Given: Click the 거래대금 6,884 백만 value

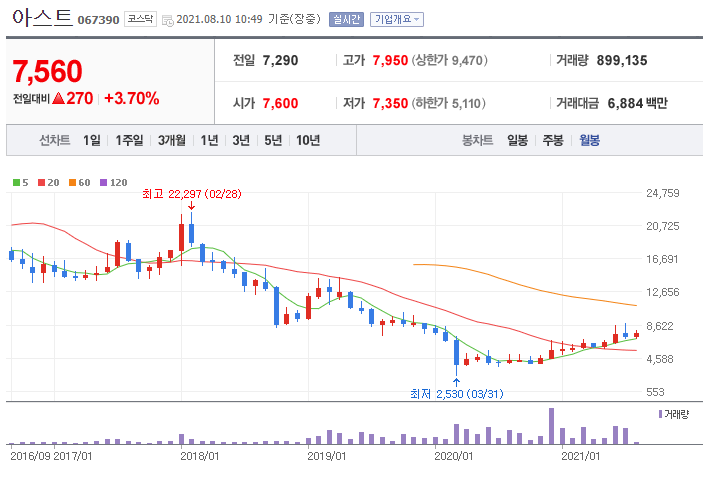Looking at the screenshot, I should coord(638,103).
